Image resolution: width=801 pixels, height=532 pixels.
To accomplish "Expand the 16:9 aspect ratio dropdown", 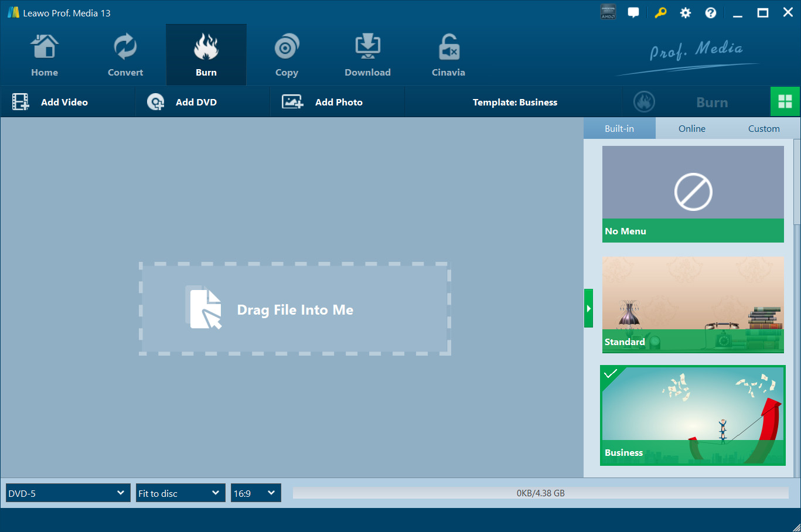I will (256, 493).
